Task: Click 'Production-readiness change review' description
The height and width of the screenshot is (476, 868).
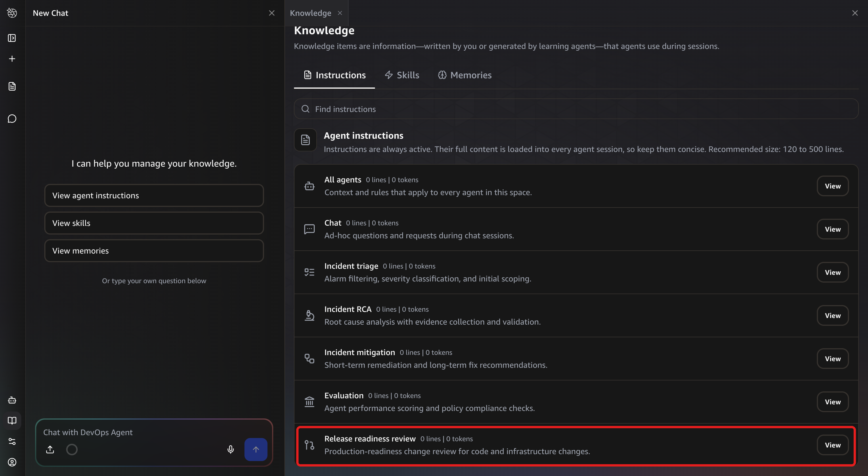Action: tap(457, 451)
